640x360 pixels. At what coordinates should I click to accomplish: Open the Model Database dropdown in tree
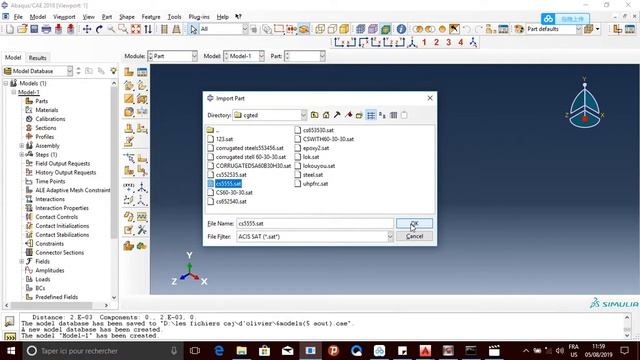70,71
